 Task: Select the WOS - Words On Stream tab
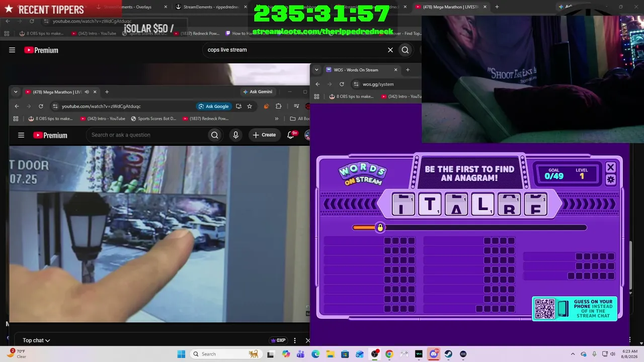361,70
